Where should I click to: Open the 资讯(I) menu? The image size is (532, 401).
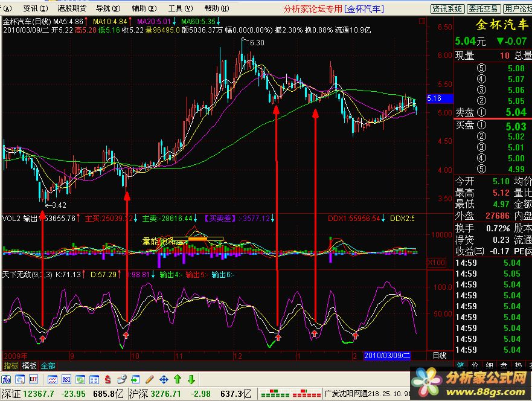[x=35, y=8]
